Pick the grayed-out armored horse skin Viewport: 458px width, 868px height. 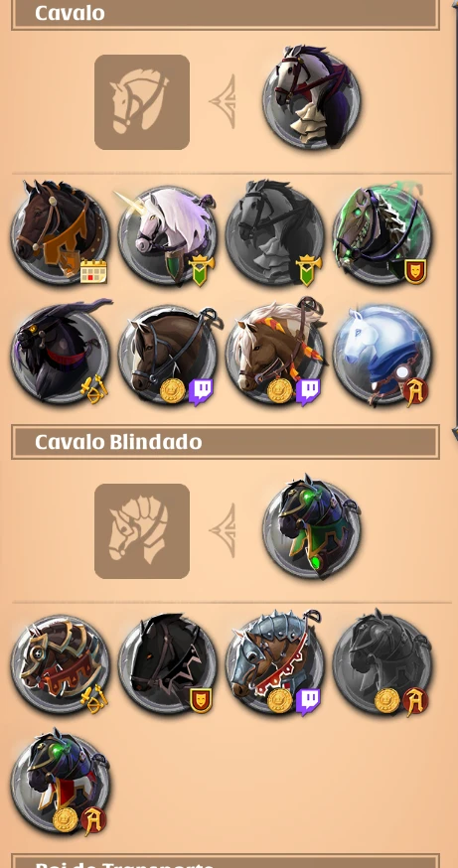tap(382, 663)
